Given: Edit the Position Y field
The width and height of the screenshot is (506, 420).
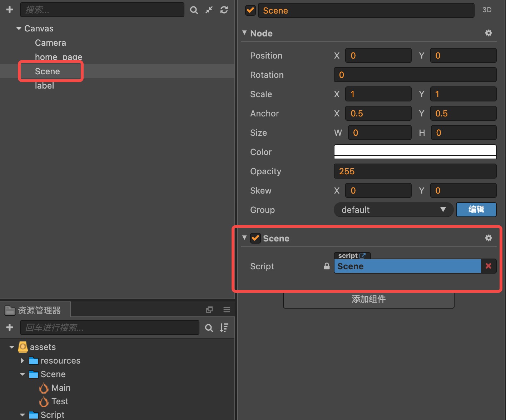Looking at the screenshot, I should click(x=463, y=55).
